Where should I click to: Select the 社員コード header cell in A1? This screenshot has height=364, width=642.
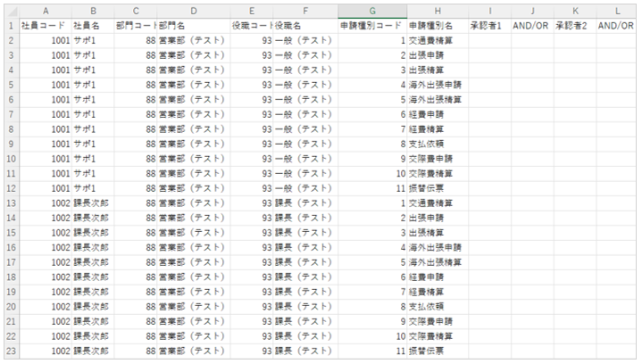[45, 26]
